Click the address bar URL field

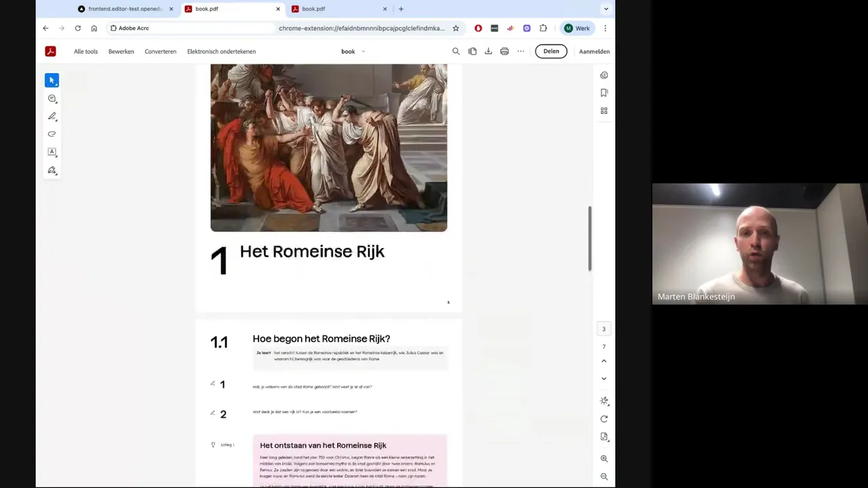[x=361, y=28]
